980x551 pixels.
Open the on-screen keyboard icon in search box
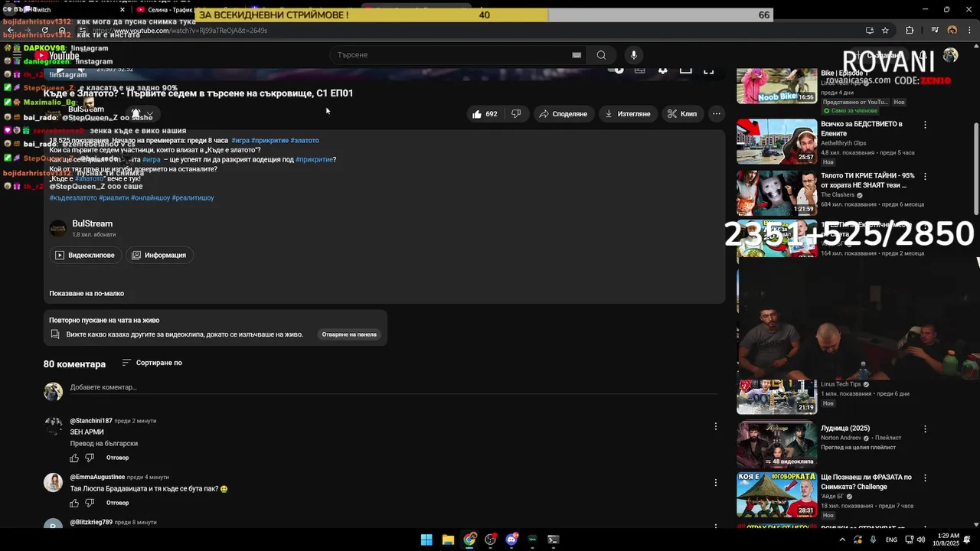[x=577, y=55]
